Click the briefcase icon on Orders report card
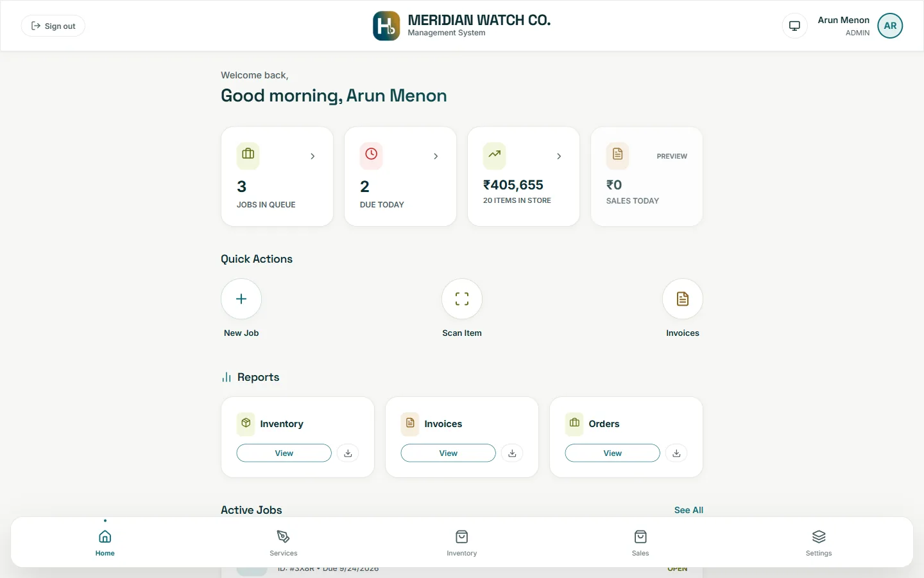 (x=574, y=423)
